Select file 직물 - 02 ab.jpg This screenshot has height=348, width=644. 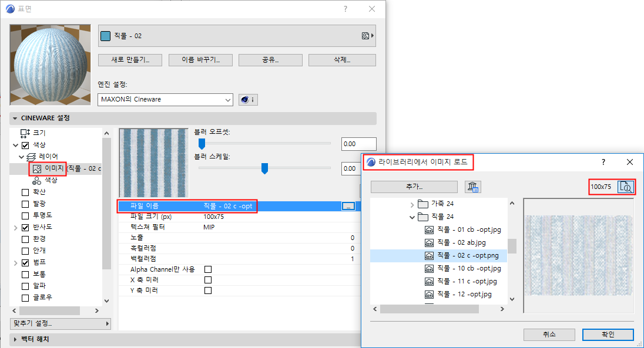pos(455,242)
